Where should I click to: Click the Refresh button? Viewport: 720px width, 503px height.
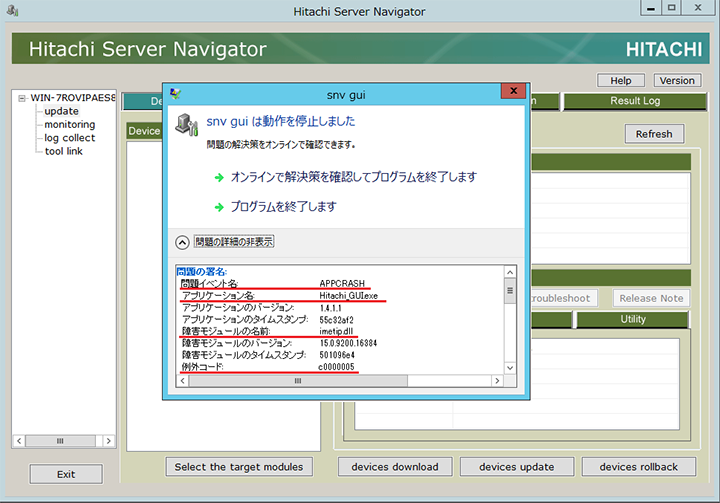point(654,134)
